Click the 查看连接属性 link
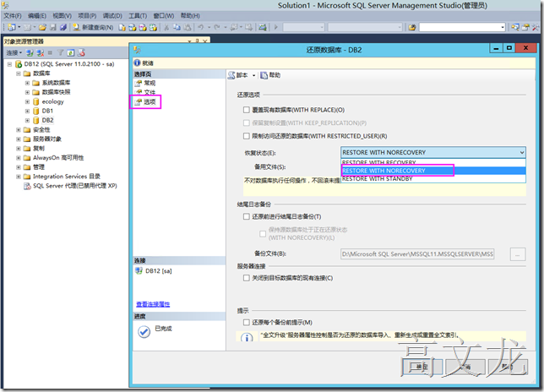 pos(153,304)
